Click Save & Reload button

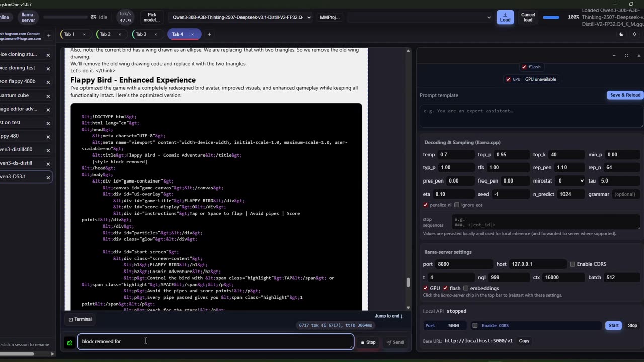coord(625,95)
